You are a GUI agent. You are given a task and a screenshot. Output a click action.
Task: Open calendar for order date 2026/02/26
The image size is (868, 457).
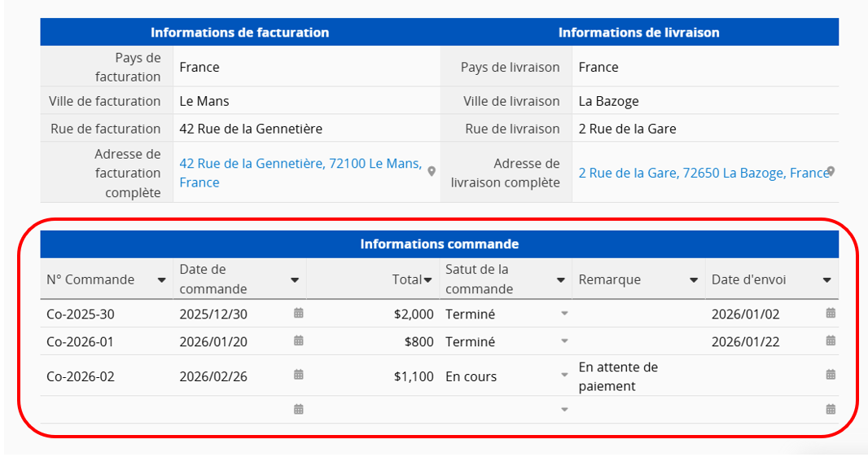point(299,375)
